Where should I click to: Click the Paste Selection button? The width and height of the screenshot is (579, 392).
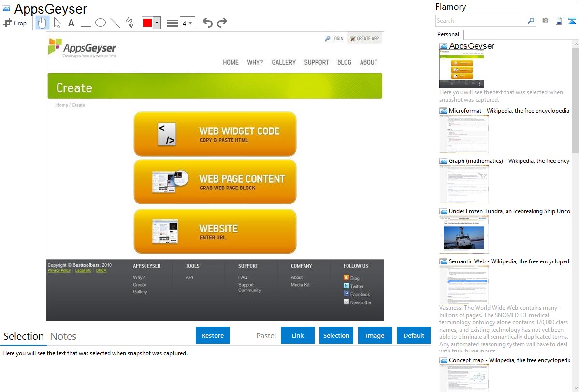coord(336,335)
